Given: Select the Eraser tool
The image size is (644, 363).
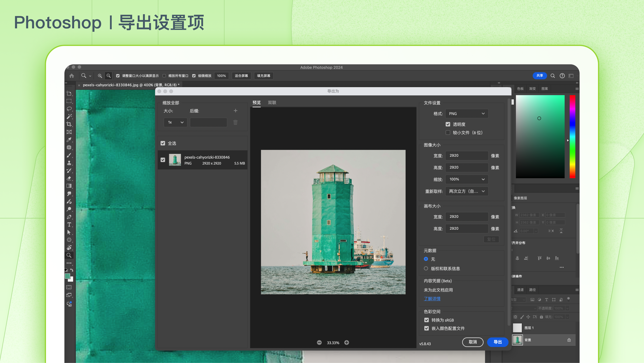Looking at the screenshot, I should [x=69, y=179].
